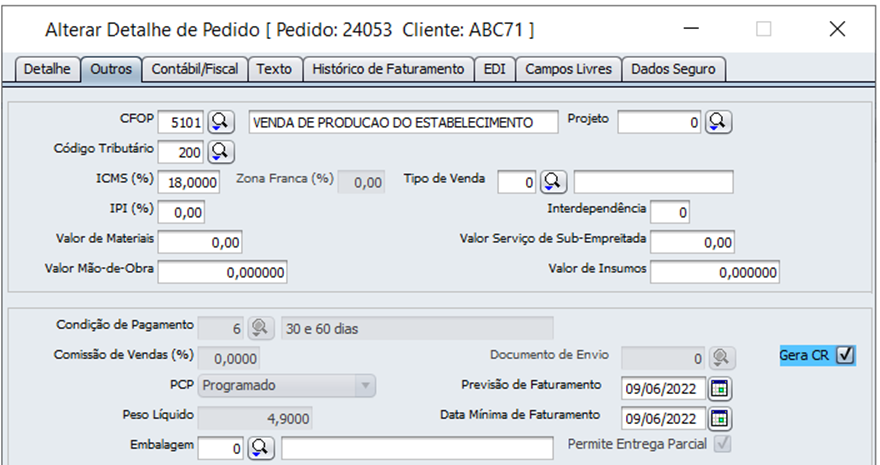Open Tipo de Venda lookup magnifier

click(x=553, y=182)
